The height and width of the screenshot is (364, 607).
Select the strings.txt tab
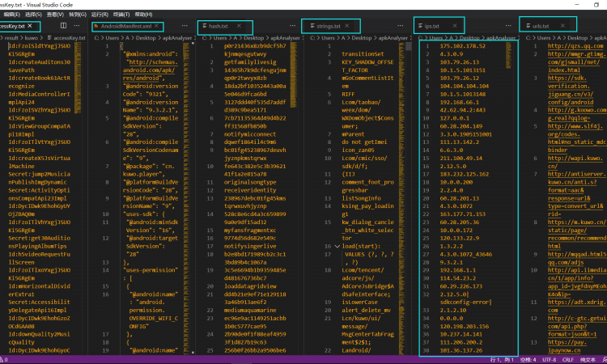330,26
